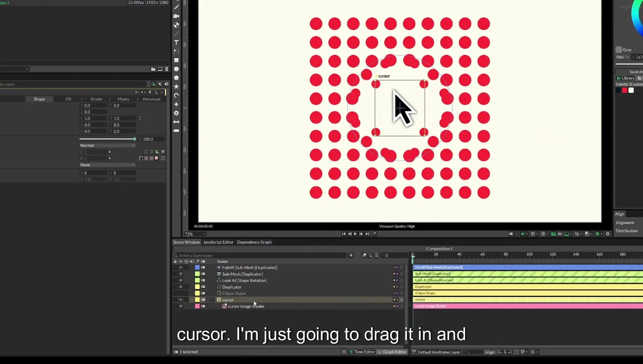Viewport: 643px width, 364px height.
Task: Open the Fill attribute tab
Action: click(x=68, y=99)
